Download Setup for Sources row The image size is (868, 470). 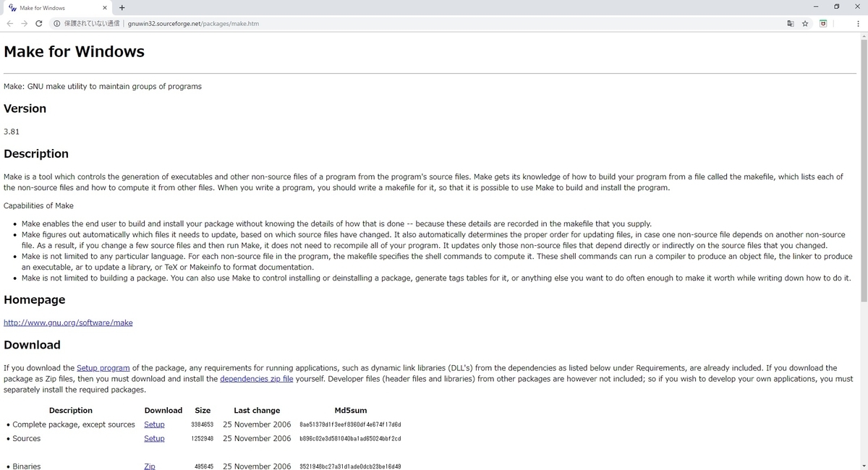[154, 438]
